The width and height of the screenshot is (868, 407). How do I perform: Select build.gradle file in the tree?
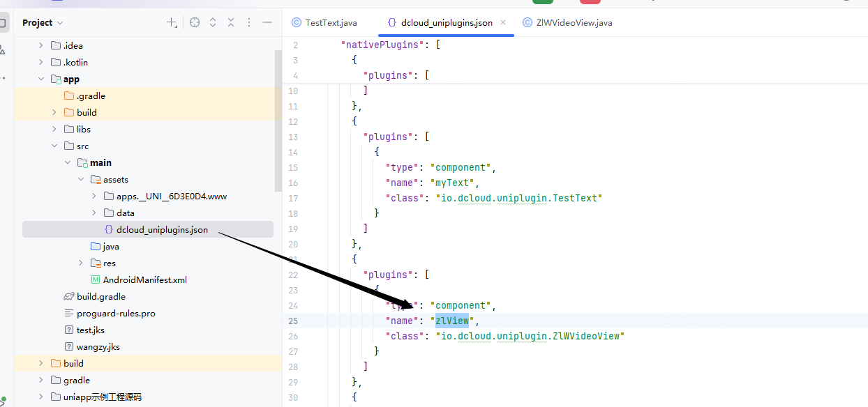(x=100, y=297)
